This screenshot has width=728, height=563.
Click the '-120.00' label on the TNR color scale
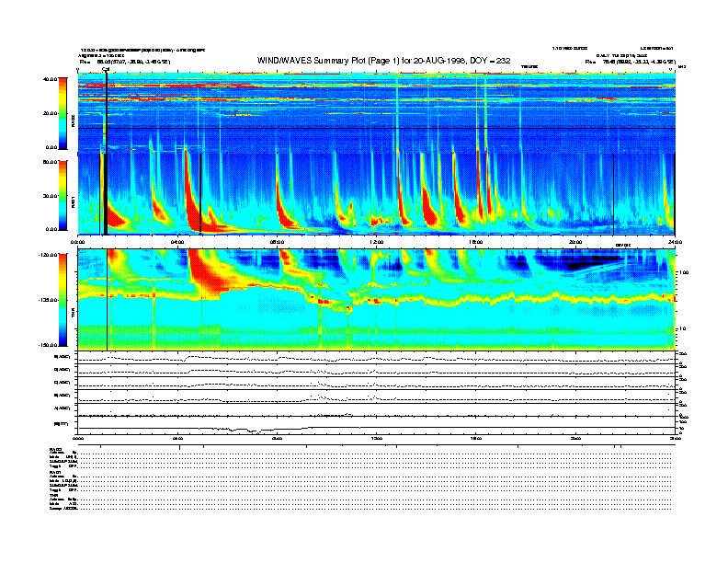pos(48,255)
